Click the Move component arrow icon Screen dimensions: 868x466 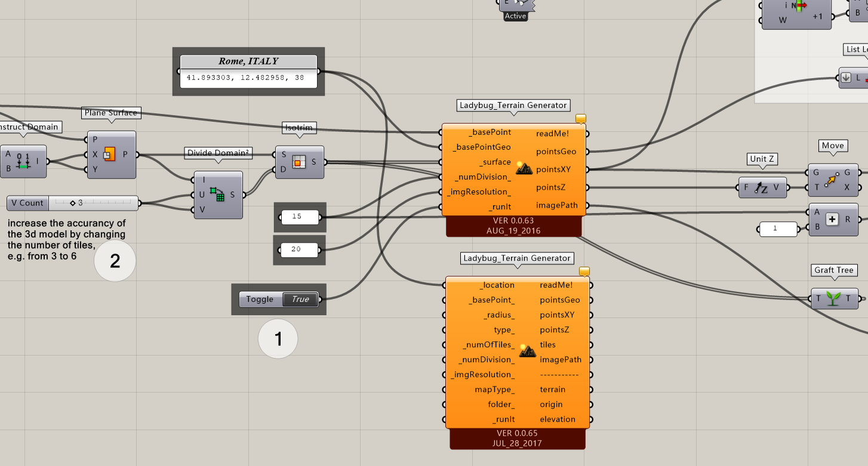click(x=832, y=180)
